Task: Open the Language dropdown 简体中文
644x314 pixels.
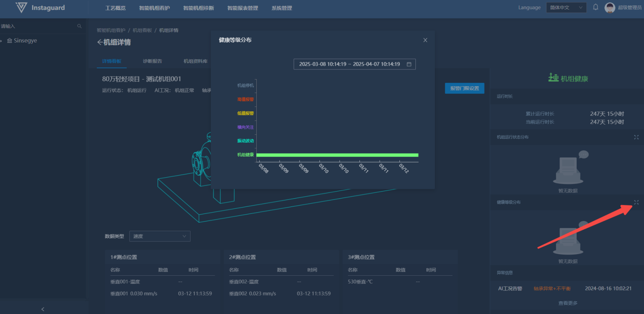Action: [x=566, y=8]
